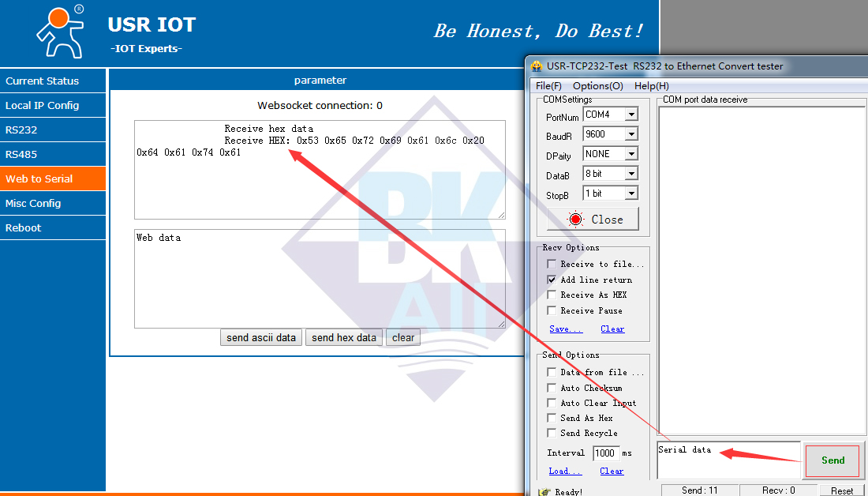The height and width of the screenshot is (496, 868).
Task: Enable Auto Clear Input checkbox
Action: coord(552,403)
